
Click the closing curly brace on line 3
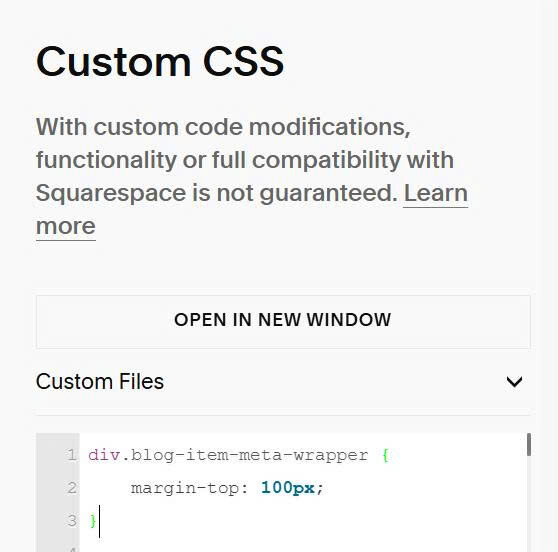(93, 521)
